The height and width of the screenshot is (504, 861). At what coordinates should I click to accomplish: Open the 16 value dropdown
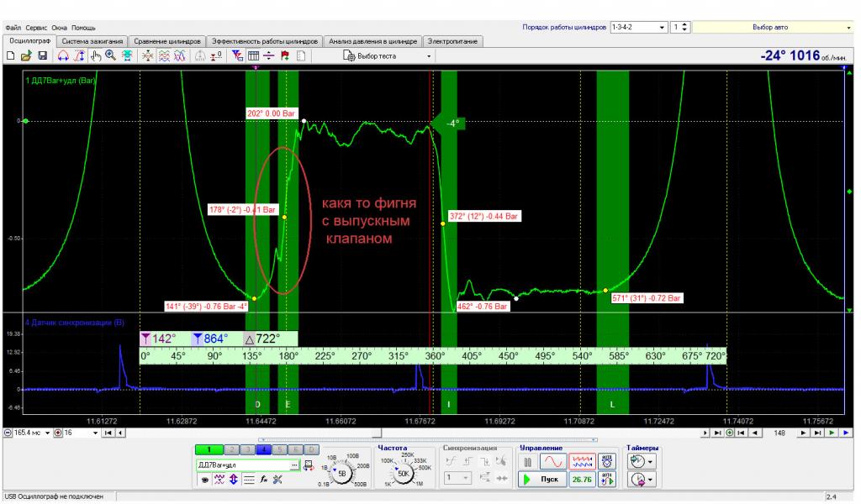tap(80, 433)
